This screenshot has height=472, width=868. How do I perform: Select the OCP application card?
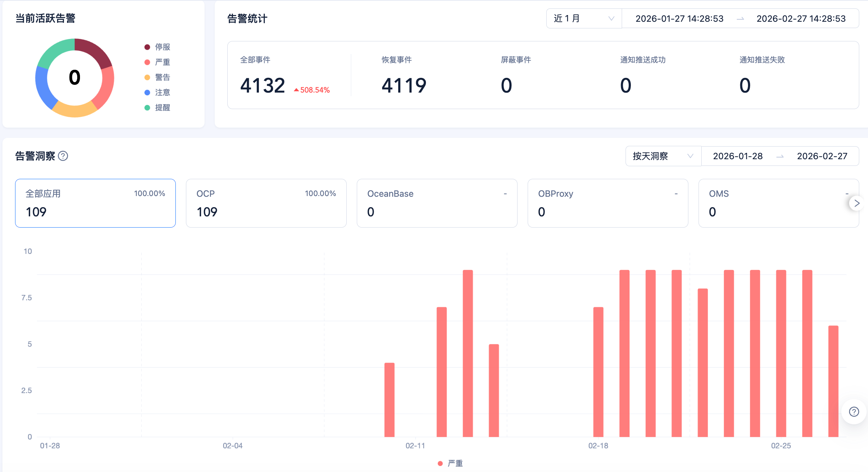click(266, 203)
